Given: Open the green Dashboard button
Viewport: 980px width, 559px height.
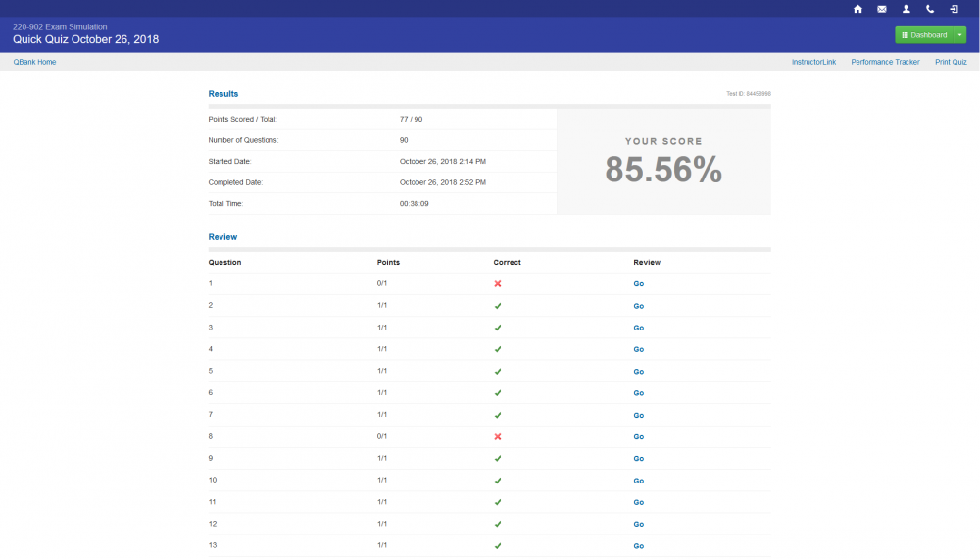Looking at the screenshot, I should [924, 35].
